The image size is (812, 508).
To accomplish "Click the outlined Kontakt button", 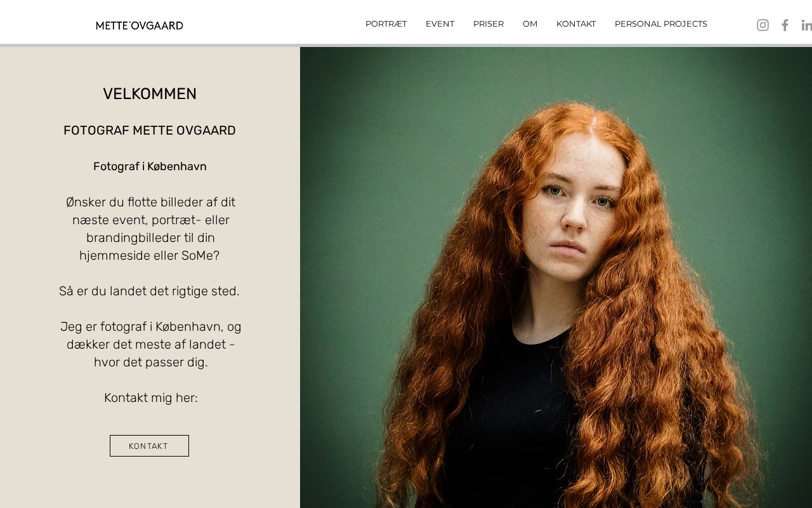I will [149, 446].
